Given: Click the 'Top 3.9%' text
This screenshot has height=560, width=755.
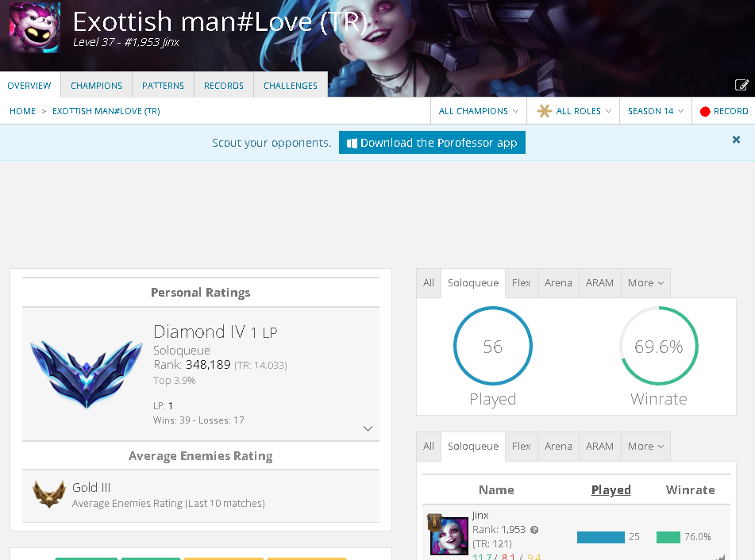Looking at the screenshot, I should 175,380.
